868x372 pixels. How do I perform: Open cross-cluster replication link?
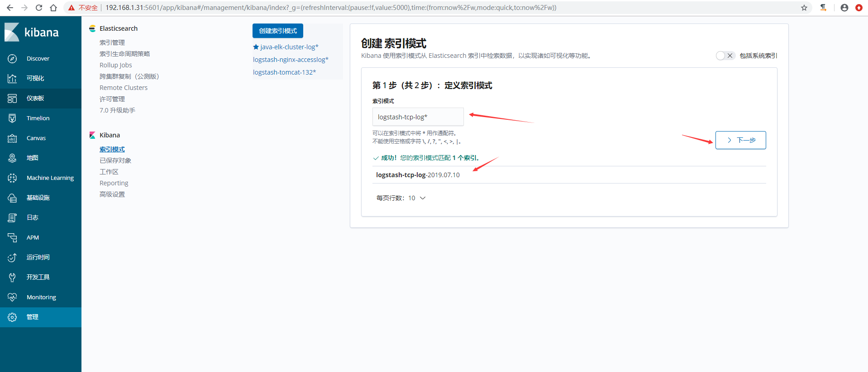click(129, 76)
